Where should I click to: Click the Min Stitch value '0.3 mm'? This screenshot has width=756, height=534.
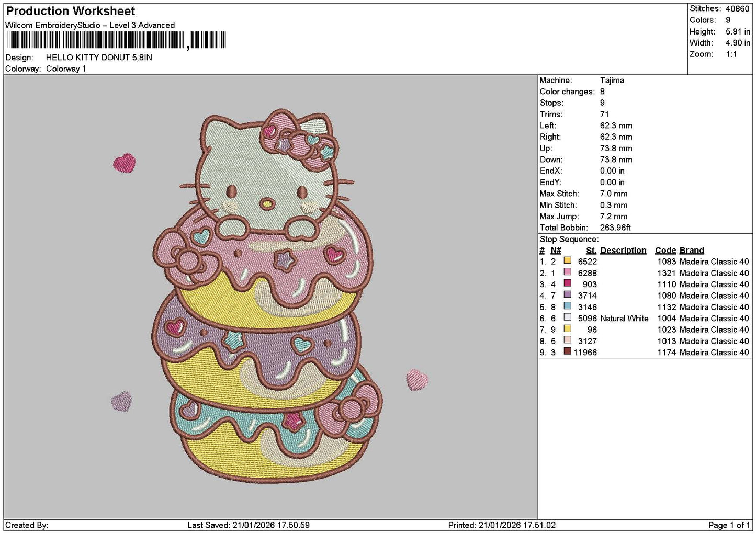614,206
